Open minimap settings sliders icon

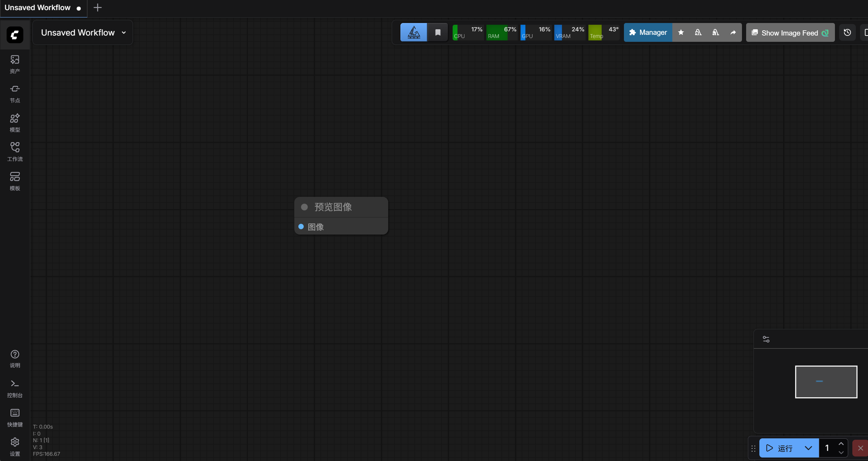(x=766, y=339)
